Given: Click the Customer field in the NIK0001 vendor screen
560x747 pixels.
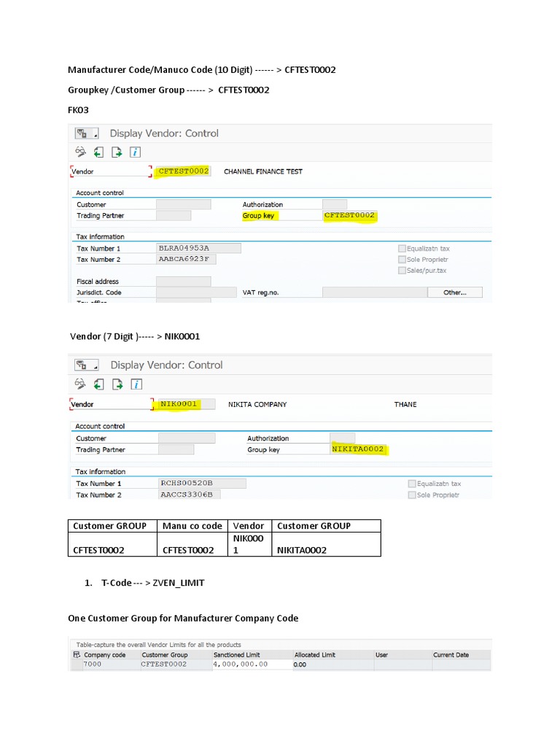Looking at the screenshot, I should [187, 438].
